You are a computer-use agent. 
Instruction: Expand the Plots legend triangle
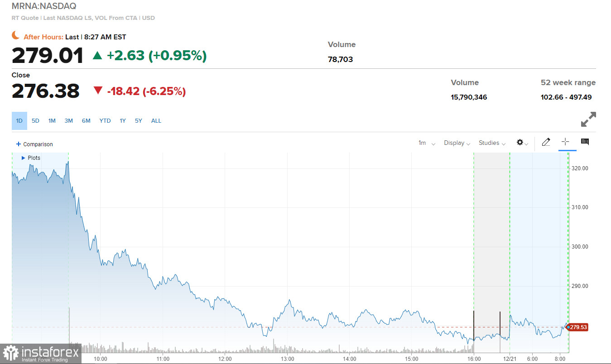pyautogui.click(x=24, y=158)
